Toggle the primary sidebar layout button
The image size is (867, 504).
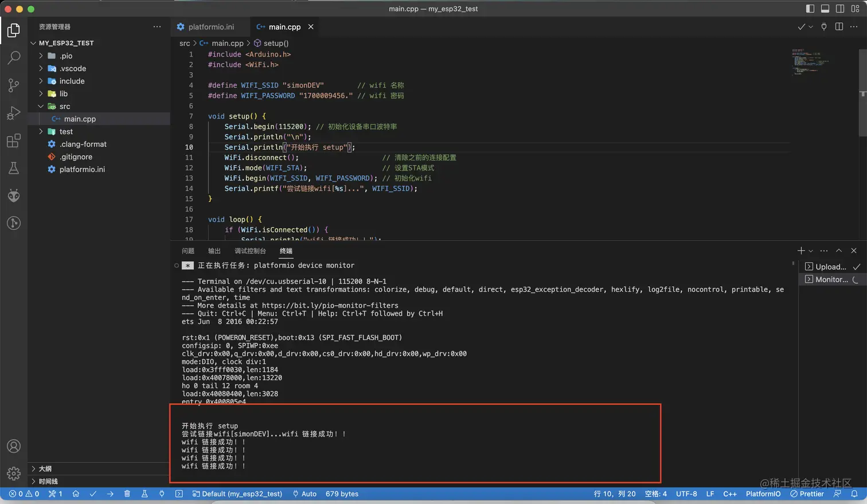click(810, 9)
